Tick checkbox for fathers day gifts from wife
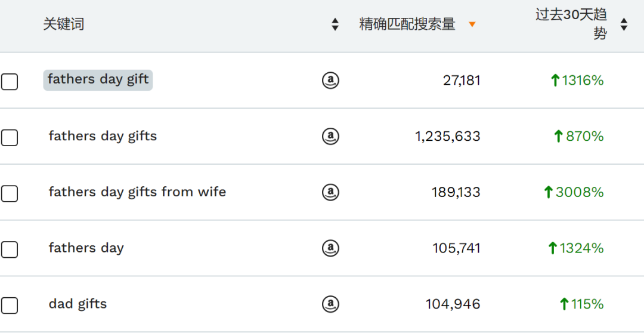Image resolution: width=644 pixels, height=333 pixels. [10, 193]
